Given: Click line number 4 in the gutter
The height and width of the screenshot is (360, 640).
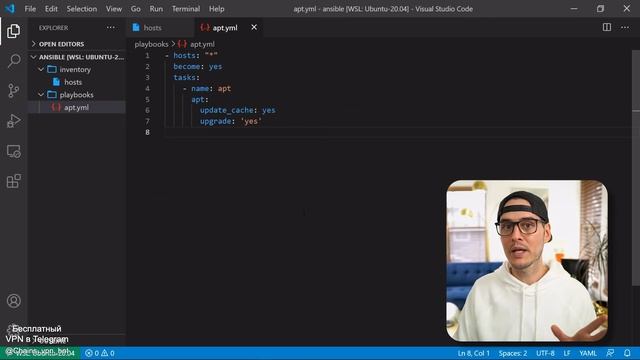Looking at the screenshot, I should (147, 89).
